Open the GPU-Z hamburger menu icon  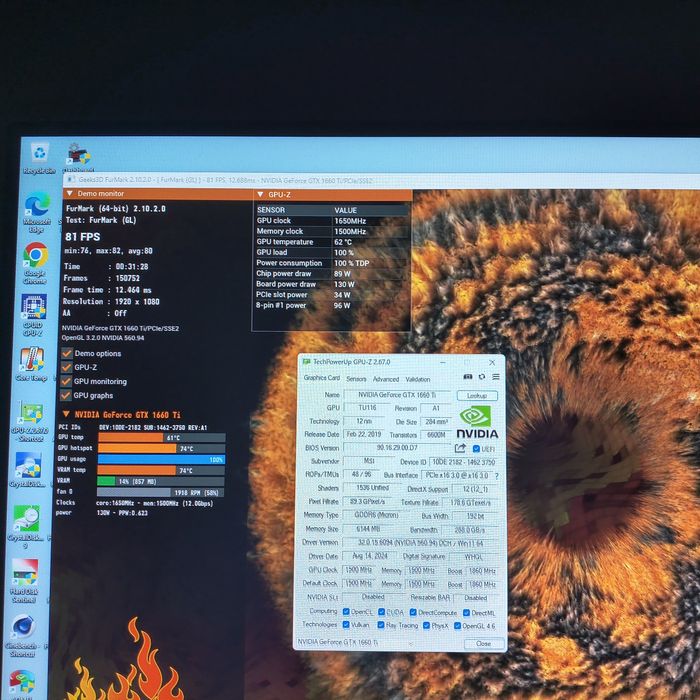click(496, 377)
